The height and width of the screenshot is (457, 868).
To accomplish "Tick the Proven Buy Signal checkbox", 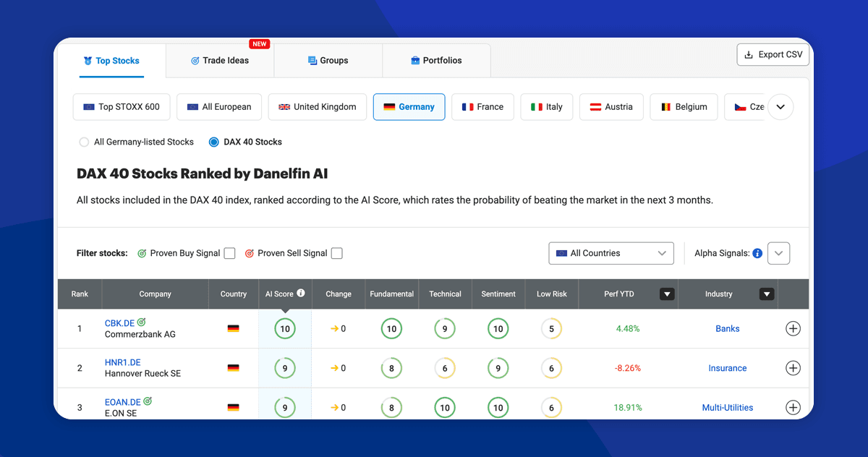I will (229, 253).
